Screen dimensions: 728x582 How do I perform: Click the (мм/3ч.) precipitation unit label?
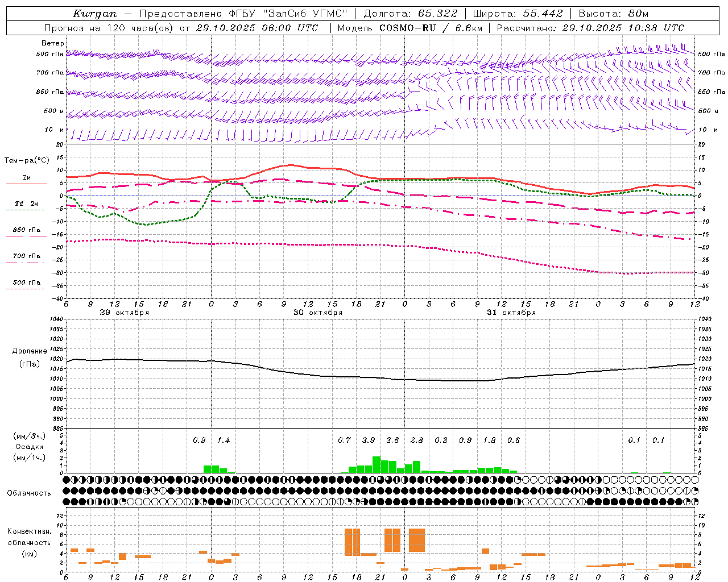tap(29, 436)
